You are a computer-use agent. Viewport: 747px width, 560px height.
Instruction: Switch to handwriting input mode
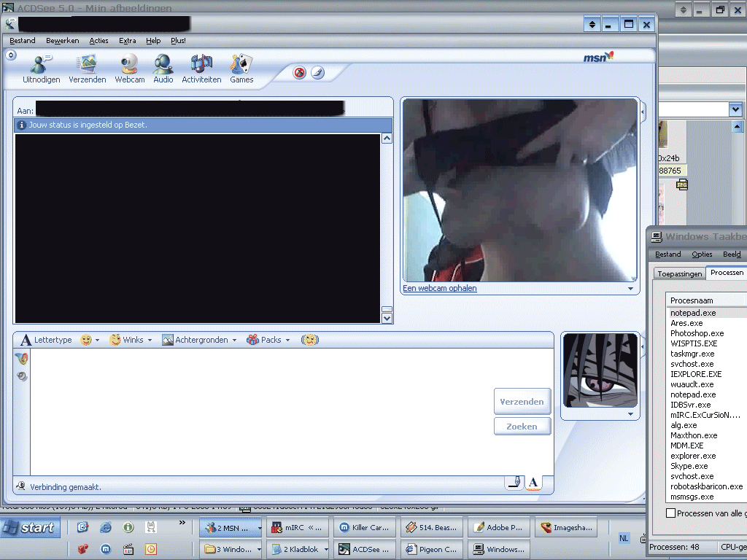pyautogui.click(x=514, y=482)
